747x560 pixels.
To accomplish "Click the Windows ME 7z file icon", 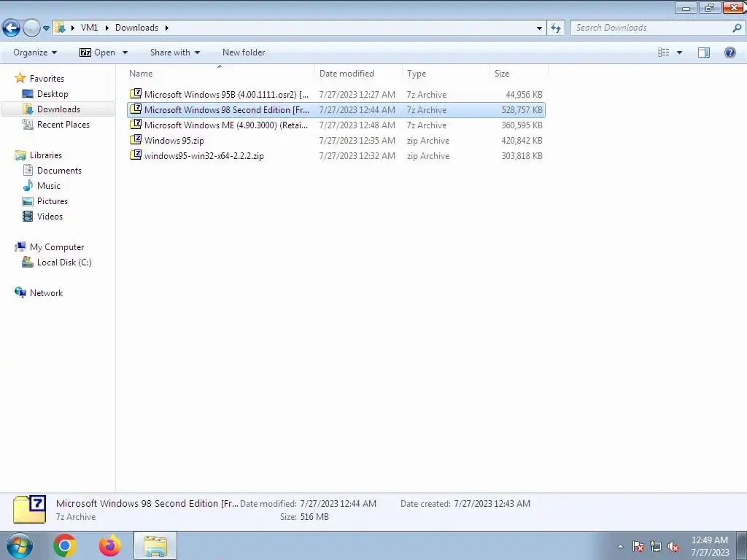I will click(x=136, y=124).
